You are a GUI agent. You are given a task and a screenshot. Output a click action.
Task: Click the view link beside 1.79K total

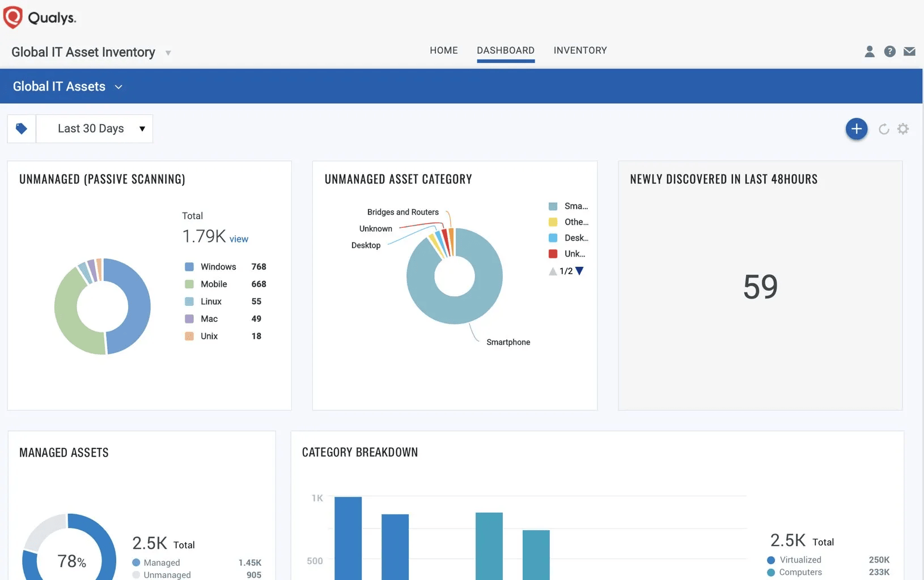[x=239, y=239]
